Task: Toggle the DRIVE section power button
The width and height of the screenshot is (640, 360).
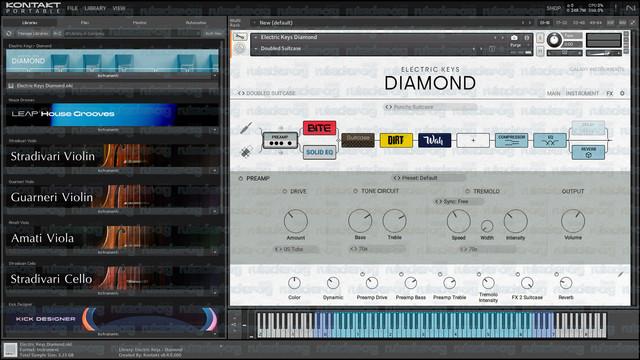Action: click(x=284, y=191)
